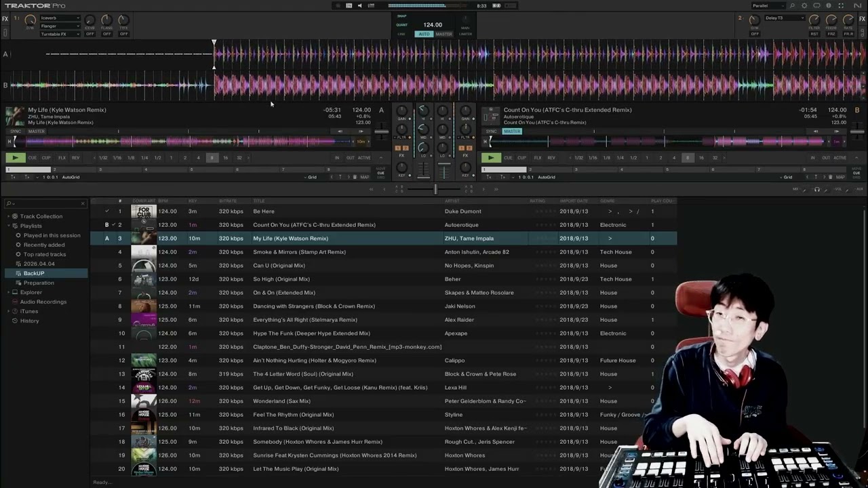This screenshot has height=488, width=868.
Task: Open Deck A Grid panel dropdown
Action: click(312, 177)
